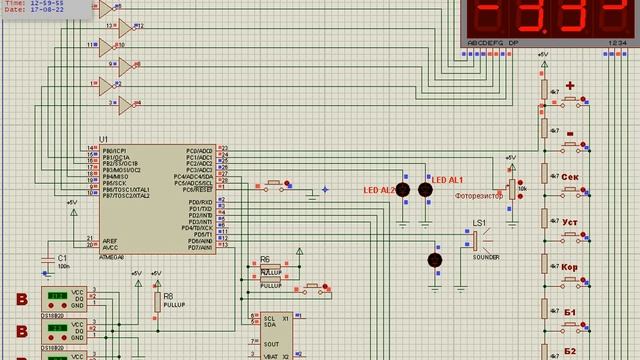Click the right red dot on the top DS18B20
This screenshot has height=360, width=640.
click(x=64, y=305)
